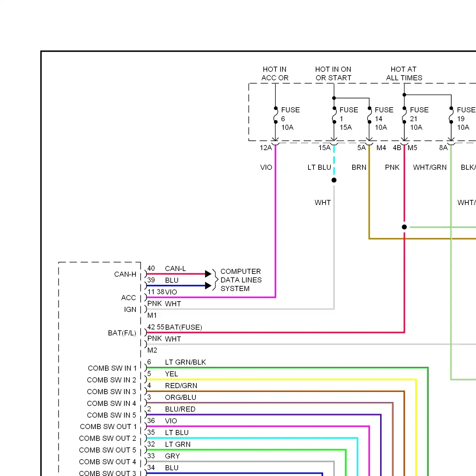Screen dimensions: 476x476
Task: Click the splice dot on the LT BLU wire
Action: coord(334,180)
